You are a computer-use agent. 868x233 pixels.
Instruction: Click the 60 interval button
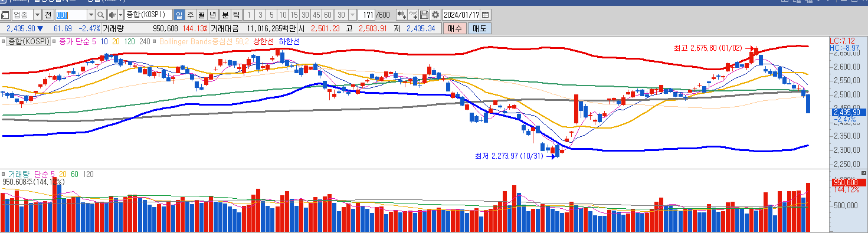(x=327, y=15)
